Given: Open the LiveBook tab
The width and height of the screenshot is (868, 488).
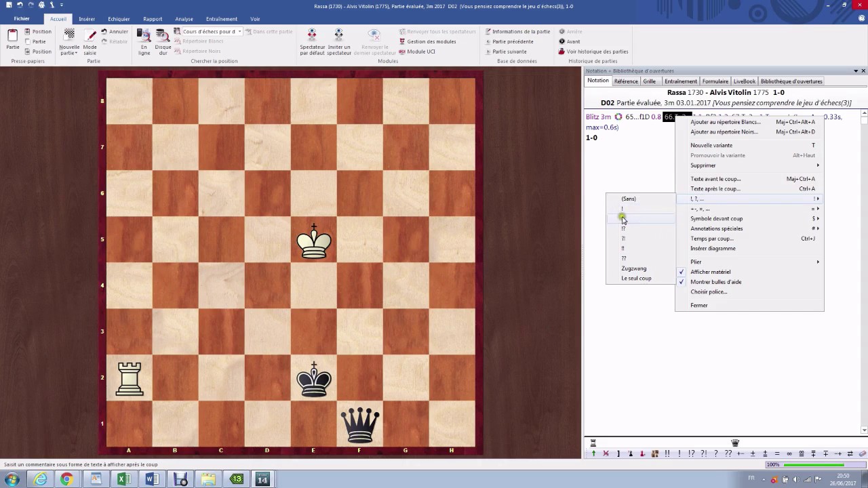Looking at the screenshot, I should point(744,81).
